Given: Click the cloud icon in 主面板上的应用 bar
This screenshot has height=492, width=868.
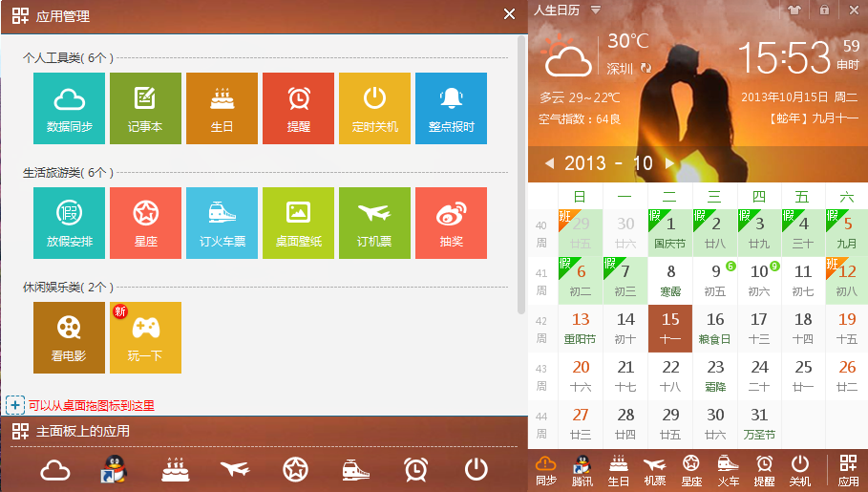Looking at the screenshot, I should [x=55, y=470].
